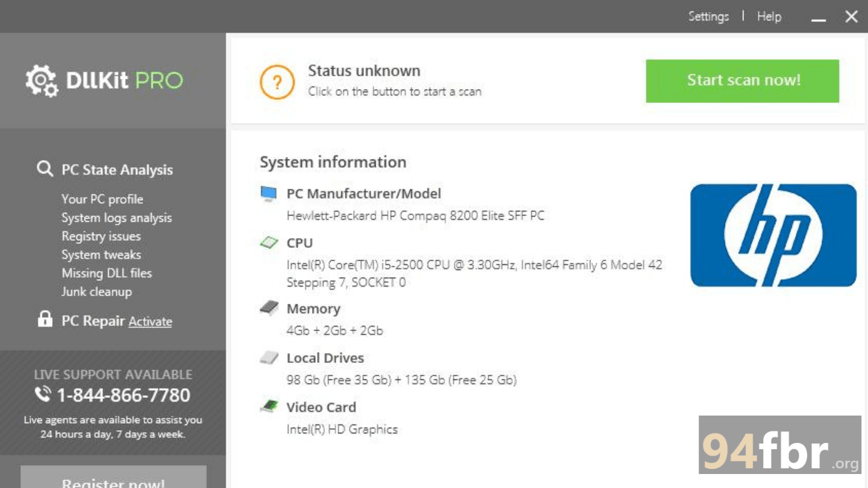
Task: Open System logs analysis
Action: (x=116, y=218)
